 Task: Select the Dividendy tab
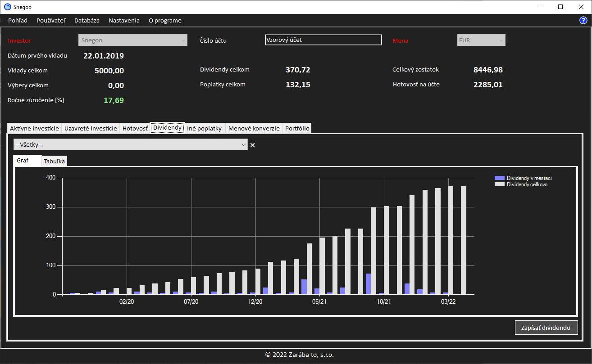[167, 128]
